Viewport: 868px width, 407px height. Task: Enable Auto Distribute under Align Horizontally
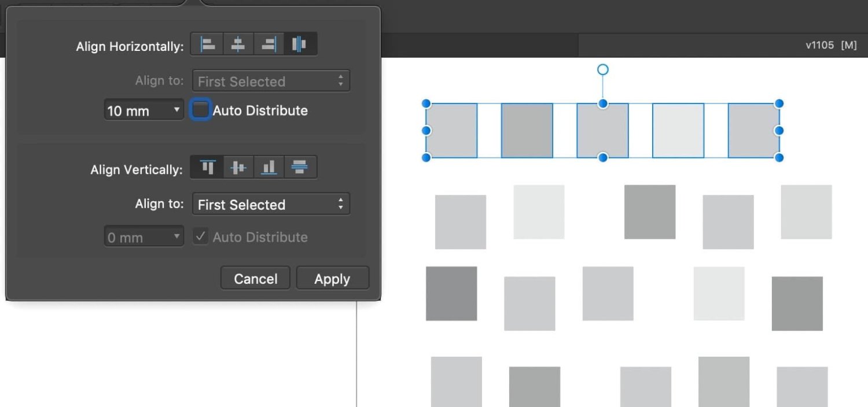[x=200, y=110]
